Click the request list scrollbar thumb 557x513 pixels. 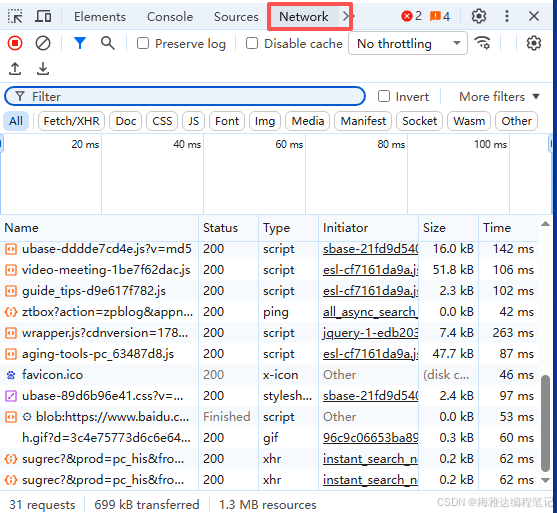tap(546, 423)
